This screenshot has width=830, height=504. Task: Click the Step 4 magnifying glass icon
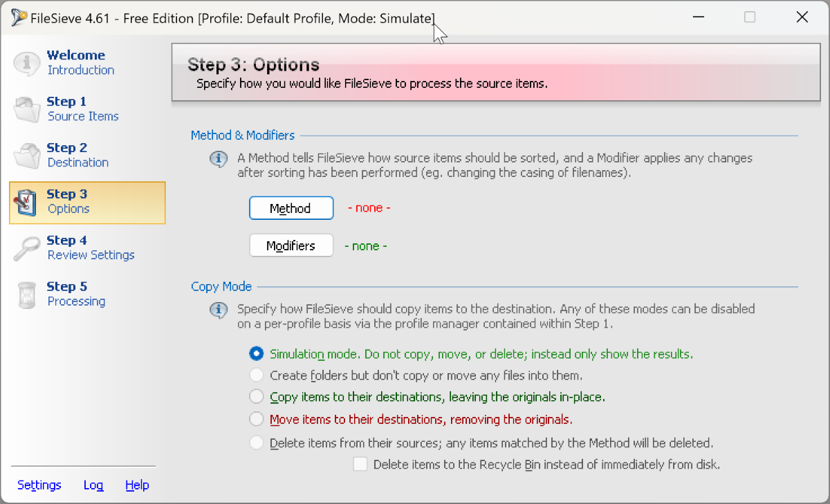point(27,248)
